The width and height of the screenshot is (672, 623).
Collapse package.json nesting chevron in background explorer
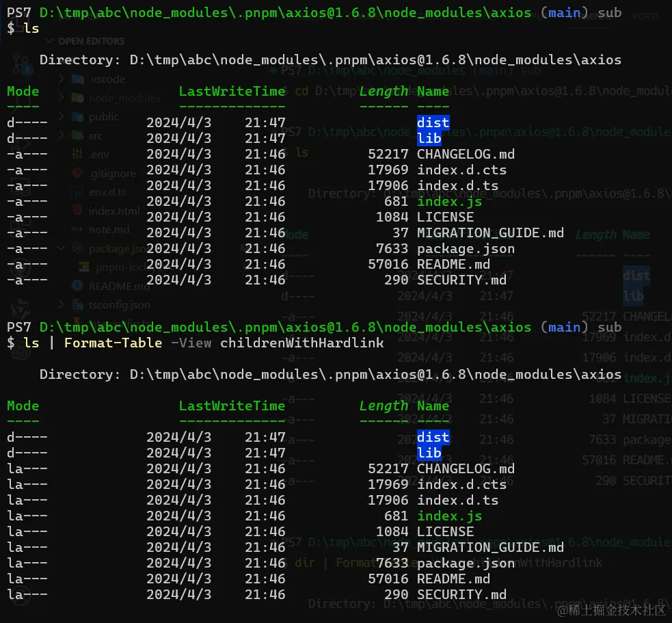click(61, 248)
